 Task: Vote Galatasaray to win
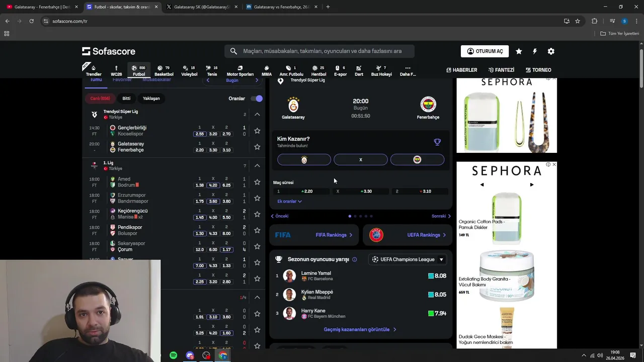(304, 159)
